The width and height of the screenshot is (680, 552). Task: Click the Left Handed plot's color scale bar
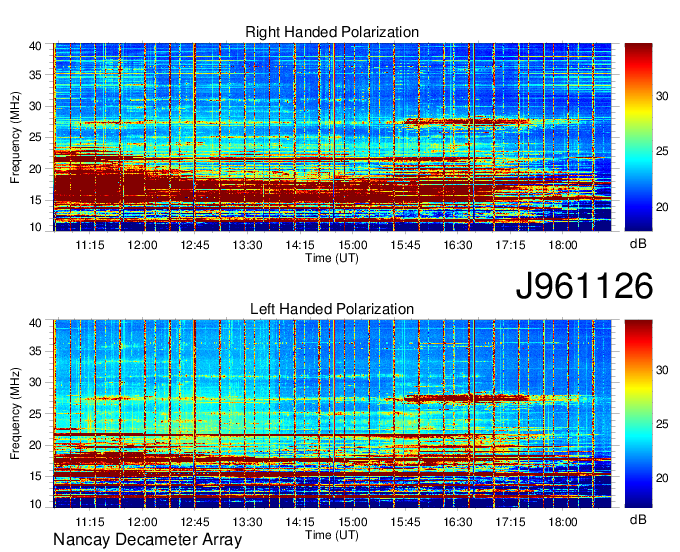pos(638,414)
